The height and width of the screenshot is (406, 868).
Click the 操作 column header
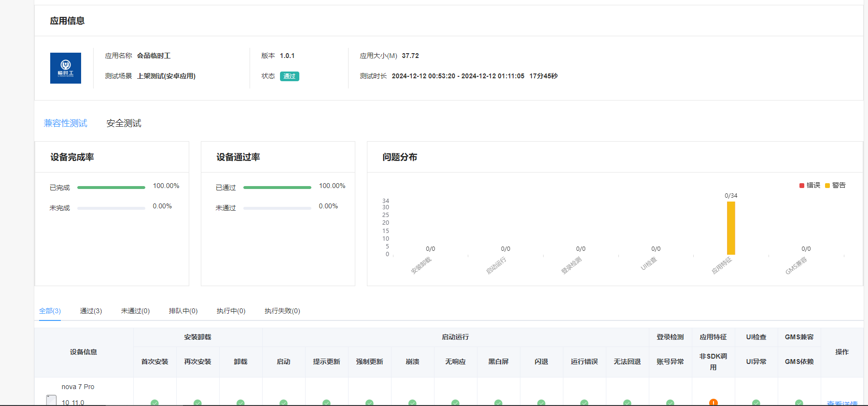[x=842, y=352]
